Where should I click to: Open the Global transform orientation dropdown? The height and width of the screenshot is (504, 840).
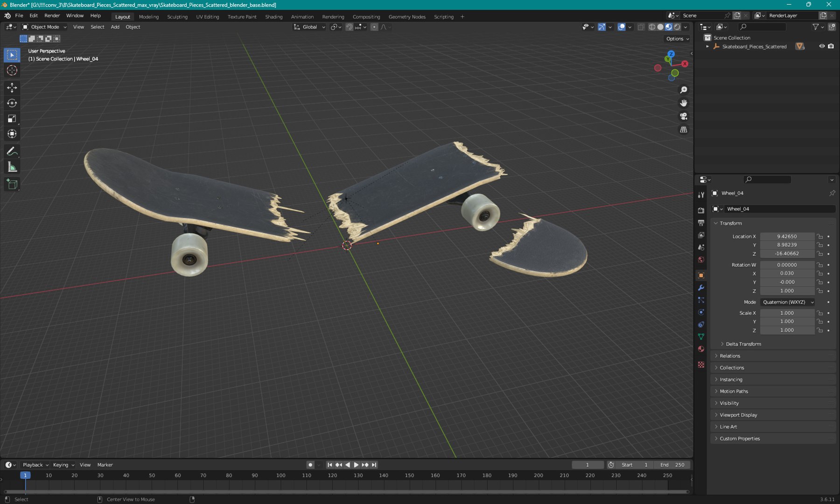pos(309,27)
